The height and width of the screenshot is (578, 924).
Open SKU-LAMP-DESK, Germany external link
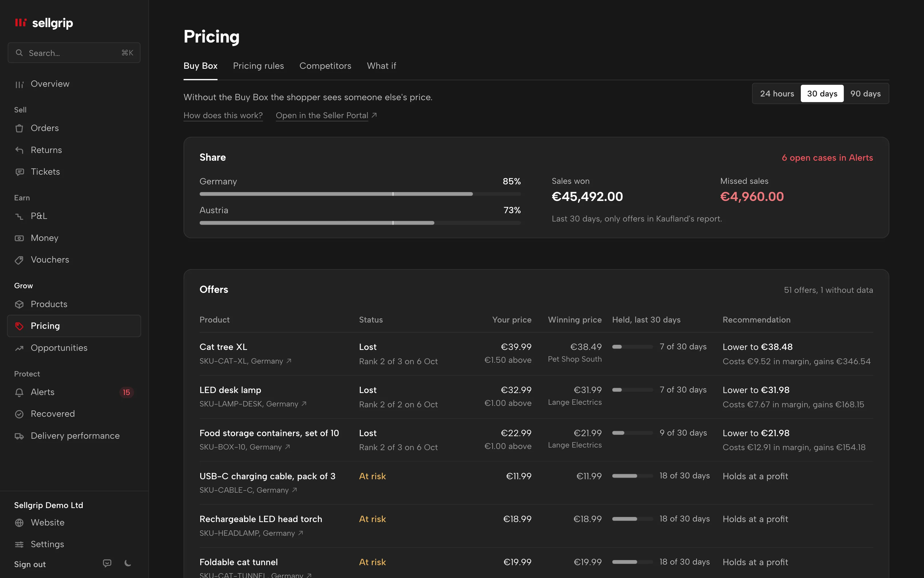(x=253, y=404)
